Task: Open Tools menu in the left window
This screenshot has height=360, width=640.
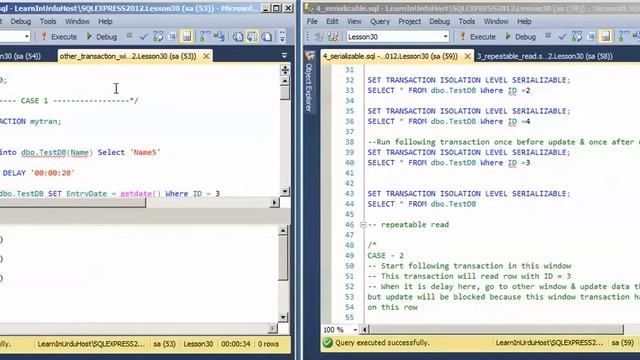Action: (48, 21)
